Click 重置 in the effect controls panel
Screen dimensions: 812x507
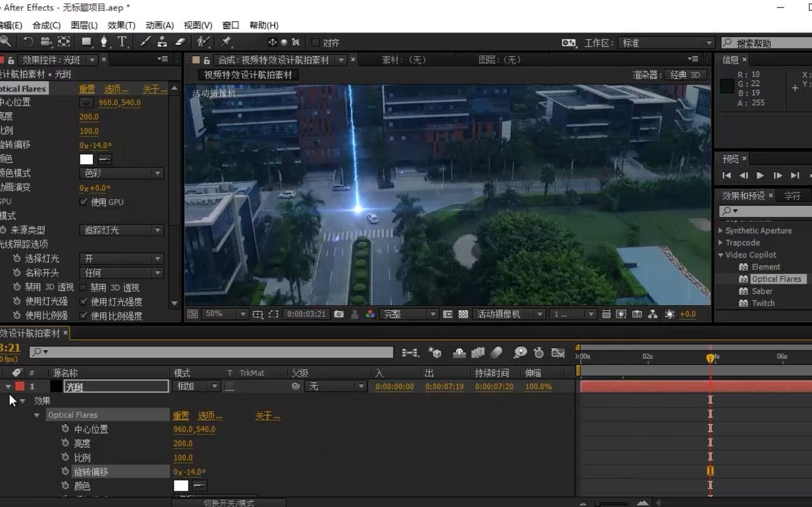[87, 89]
